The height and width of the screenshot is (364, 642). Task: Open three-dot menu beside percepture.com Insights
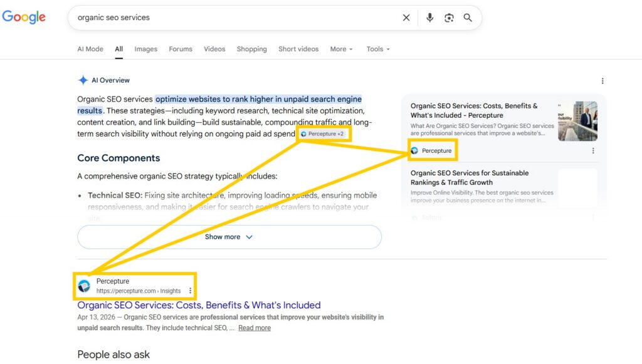tap(190, 291)
